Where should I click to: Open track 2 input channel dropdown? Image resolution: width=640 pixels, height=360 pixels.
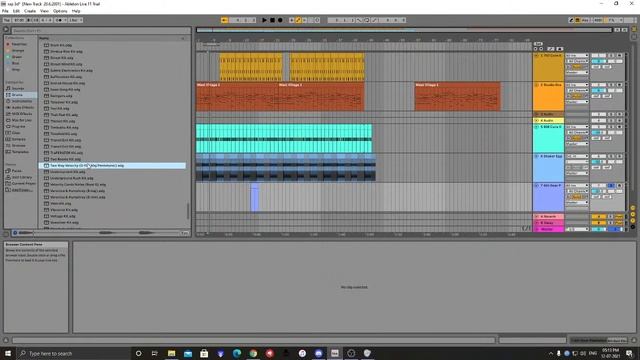[577, 91]
